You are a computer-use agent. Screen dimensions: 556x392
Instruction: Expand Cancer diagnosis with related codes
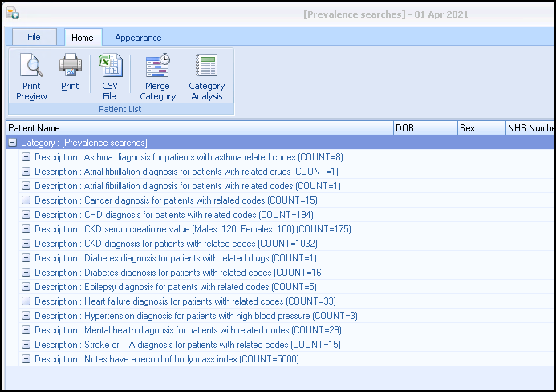26,200
